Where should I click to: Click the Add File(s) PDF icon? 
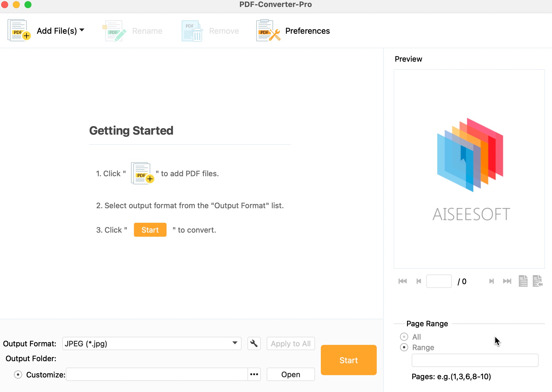[x=19, y=31]
